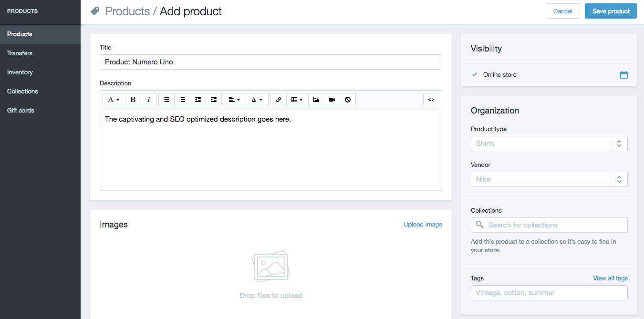Screen dimensions: 644x319
Task: Click the PRODUCTS header in sidebar
Action: click(22, 11)
